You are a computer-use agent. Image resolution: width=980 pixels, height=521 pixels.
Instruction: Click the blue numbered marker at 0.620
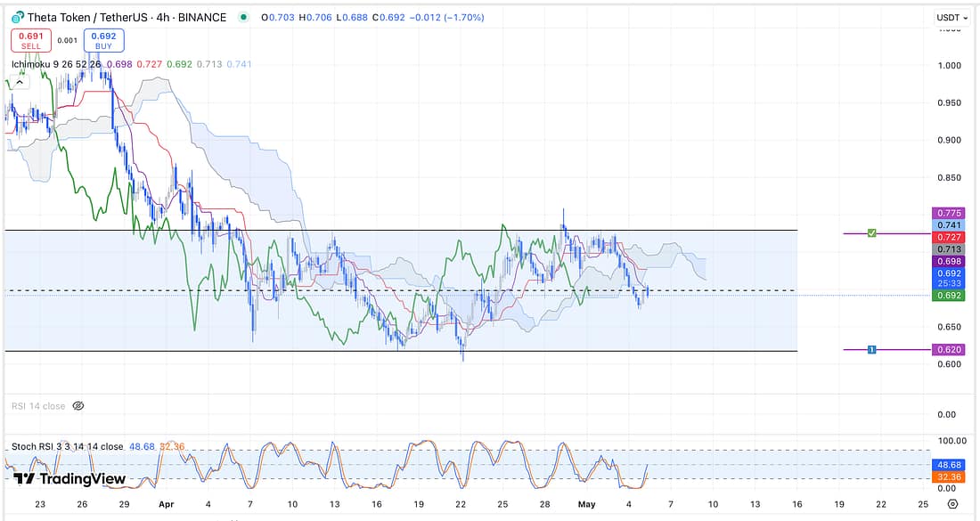coord(871,349)
